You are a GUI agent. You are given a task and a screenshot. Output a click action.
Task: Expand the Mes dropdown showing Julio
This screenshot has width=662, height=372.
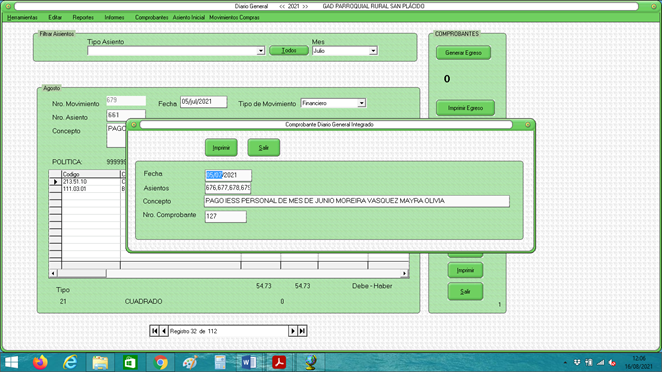(x=373, y=51)
